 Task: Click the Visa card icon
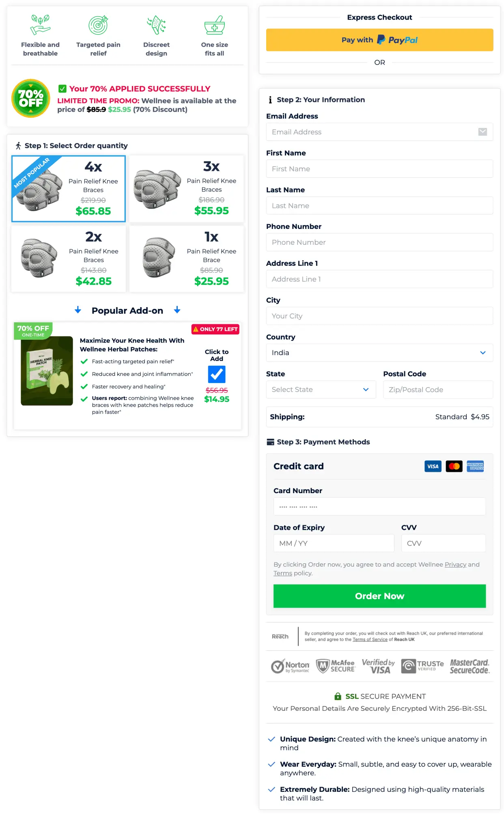coord(433,466)
